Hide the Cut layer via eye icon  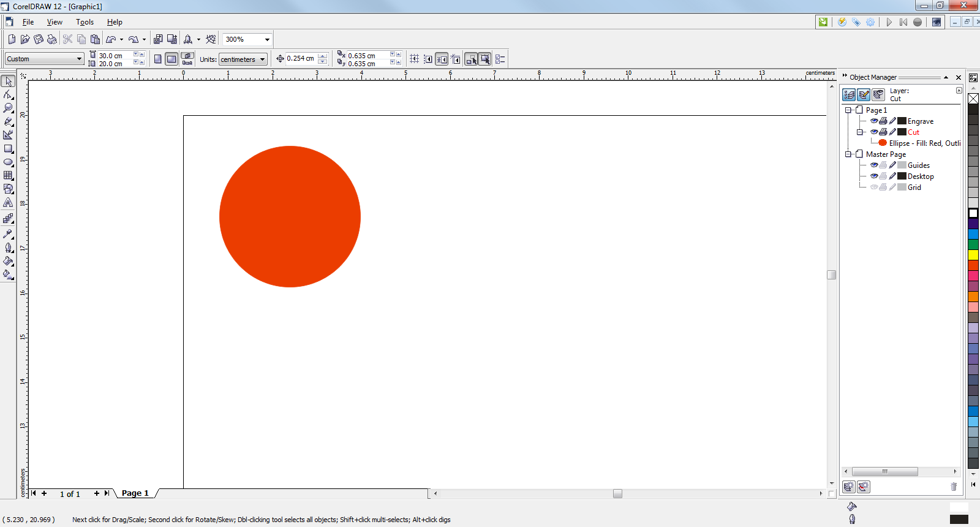874,132
